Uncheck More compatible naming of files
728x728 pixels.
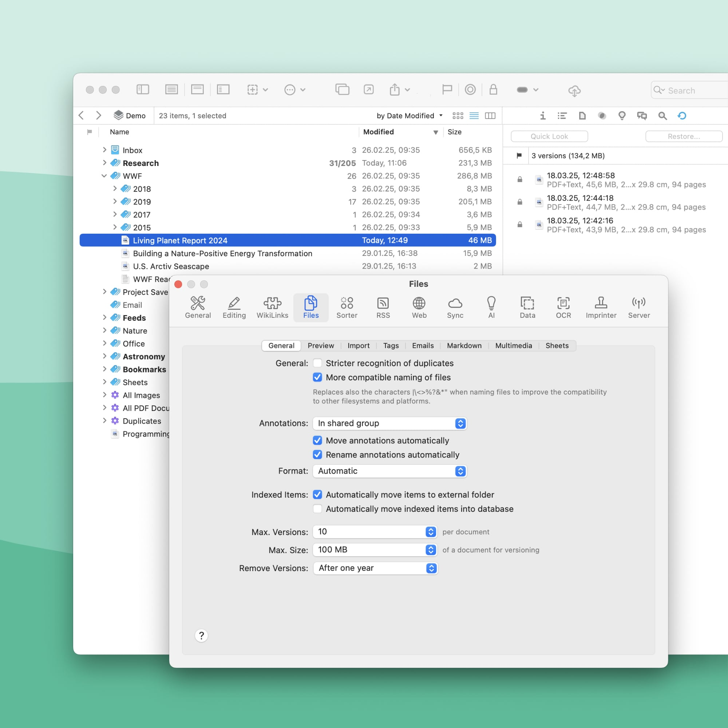[x=317, y=377]
